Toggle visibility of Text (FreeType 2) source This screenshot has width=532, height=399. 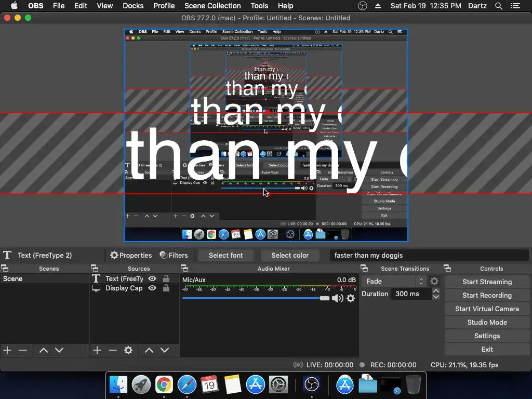pyautogui.click(x=152, y=278)
